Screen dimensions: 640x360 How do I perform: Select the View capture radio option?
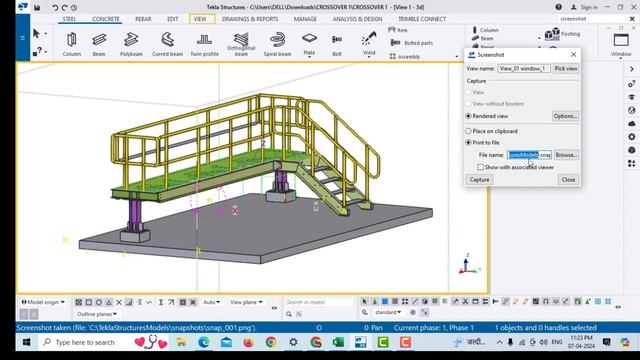pyautogui.click(x=469, y=92)
